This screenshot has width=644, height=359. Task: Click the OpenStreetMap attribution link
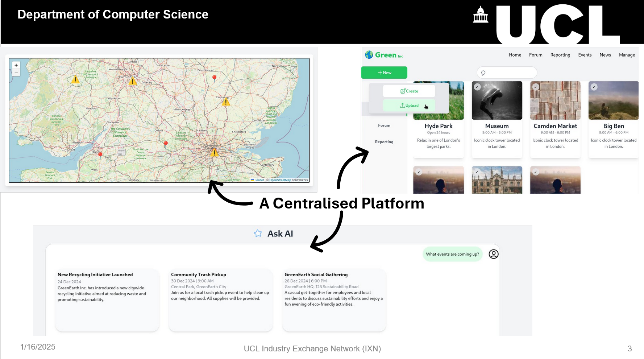(x=280, y=180)
